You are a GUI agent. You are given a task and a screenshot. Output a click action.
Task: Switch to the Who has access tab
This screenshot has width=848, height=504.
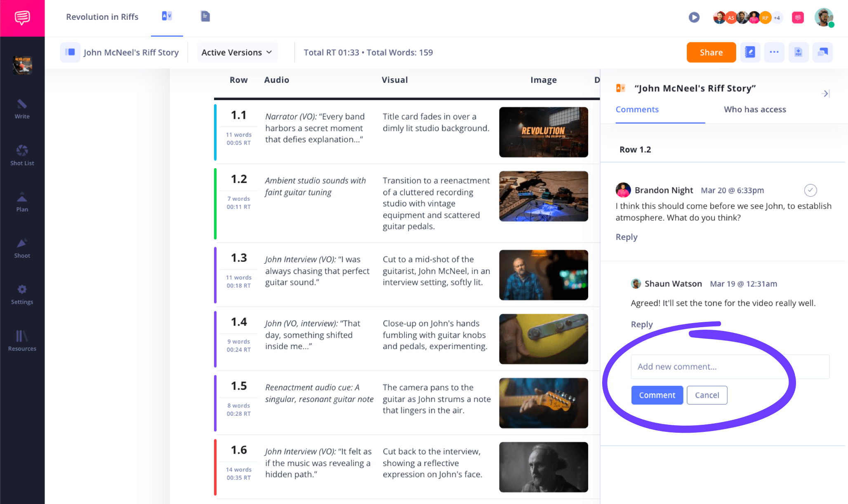click(x=754, y=109)
